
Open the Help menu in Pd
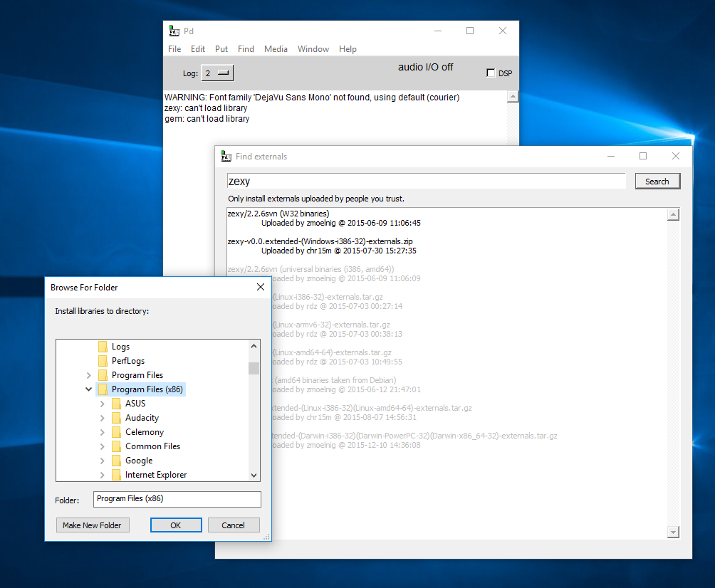pyautogui.click(x=348, y=49)
